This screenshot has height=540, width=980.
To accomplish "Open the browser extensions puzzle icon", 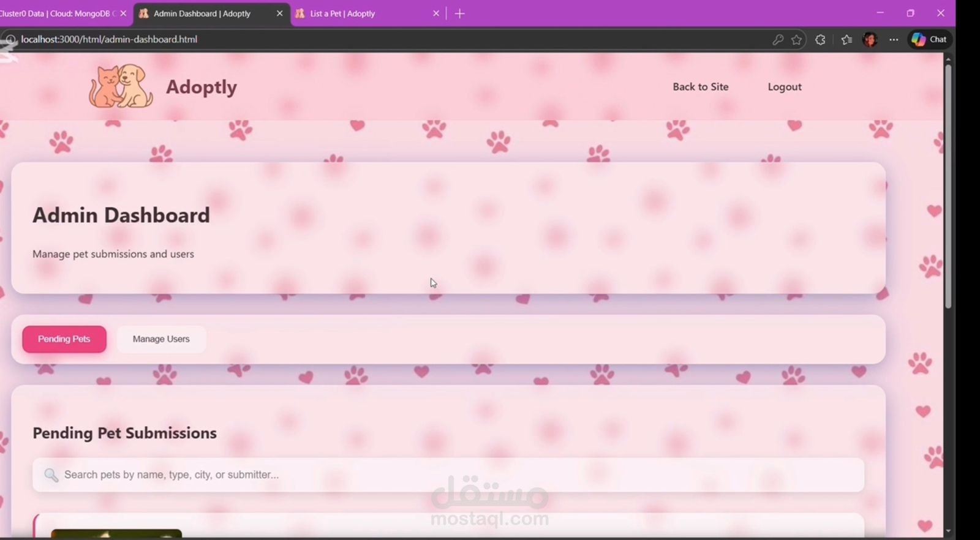I will (x=820, y=40).
